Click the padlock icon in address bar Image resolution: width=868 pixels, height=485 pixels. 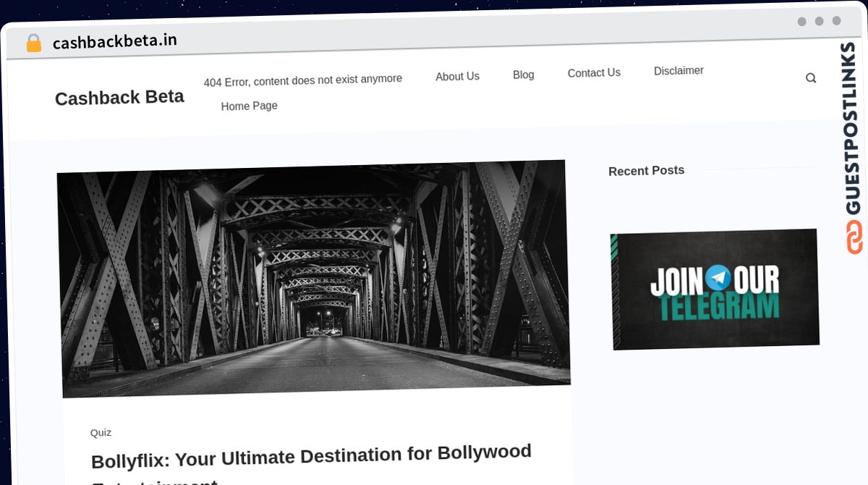point(33,43)
